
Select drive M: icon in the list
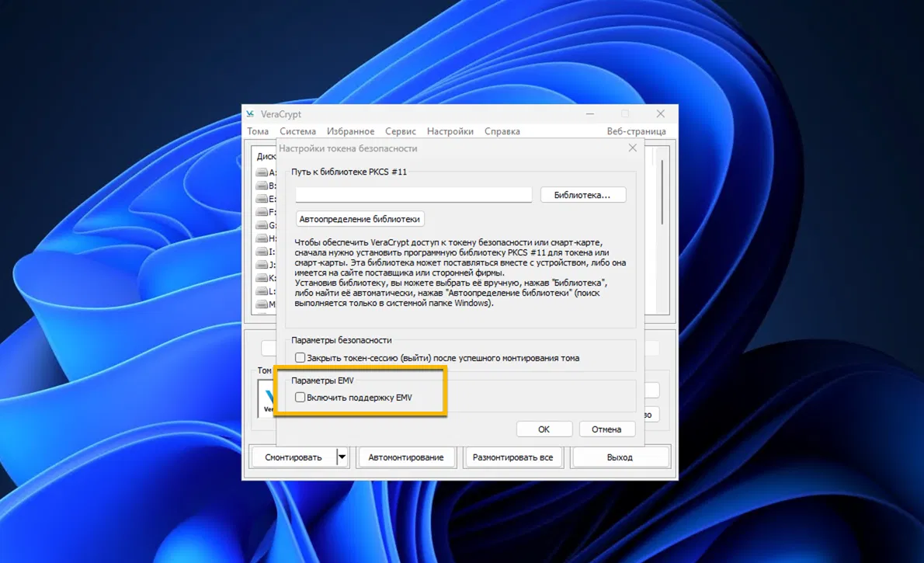click(x=262, y=304)
